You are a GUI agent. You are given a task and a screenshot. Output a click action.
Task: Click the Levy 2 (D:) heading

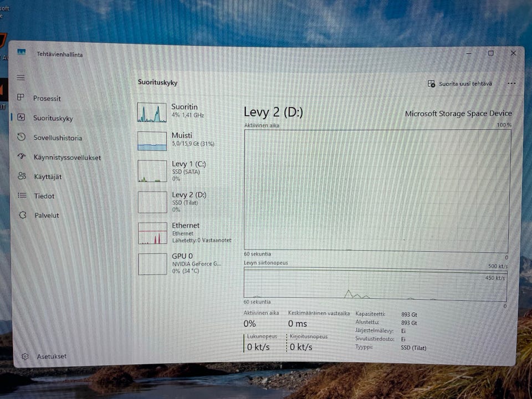point(273,112)
